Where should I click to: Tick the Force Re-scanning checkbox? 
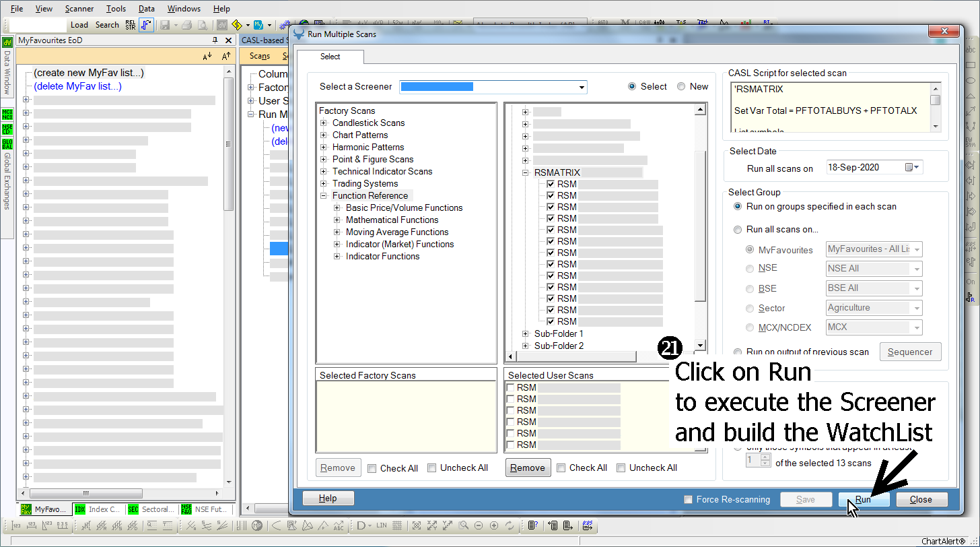click(688, 499)
